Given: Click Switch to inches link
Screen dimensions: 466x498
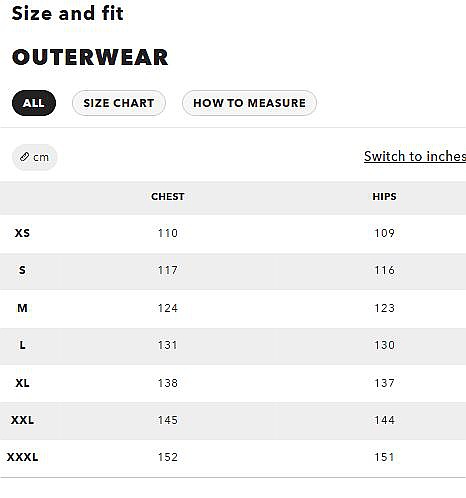Looking at the screenshot, I should pyautogui.click(x=415, y=156).
